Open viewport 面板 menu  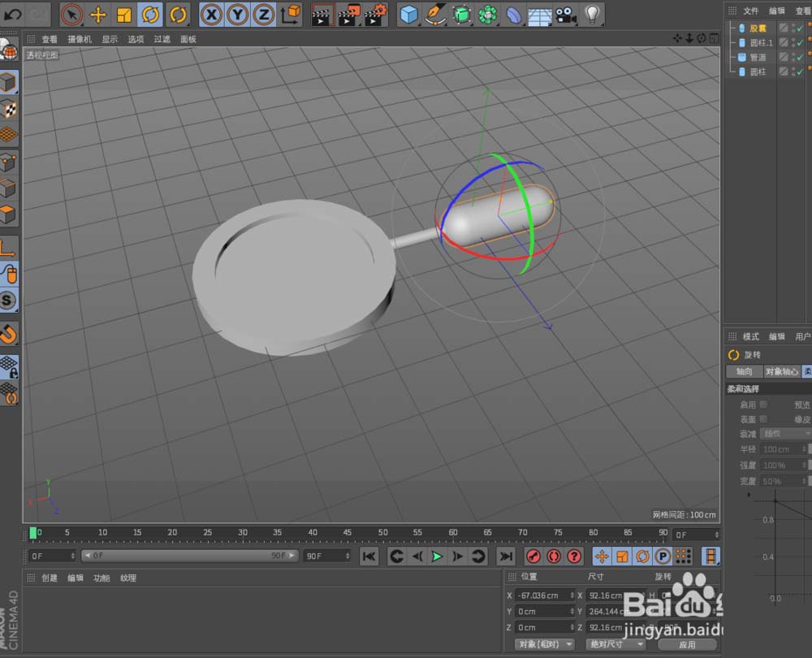tap(188, 39)
